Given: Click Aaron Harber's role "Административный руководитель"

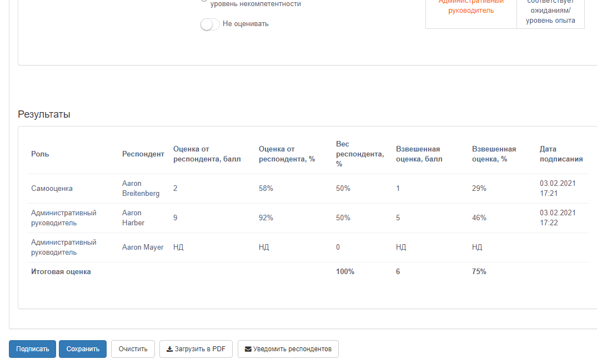Looking at the screenshot, I should pos(63,218).
